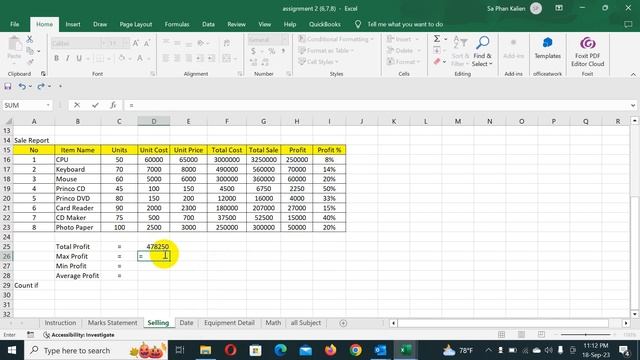The image size is (640, 360).
Task: Open the Find & Select dropdown arrow
Action: (x=491, y=64)
